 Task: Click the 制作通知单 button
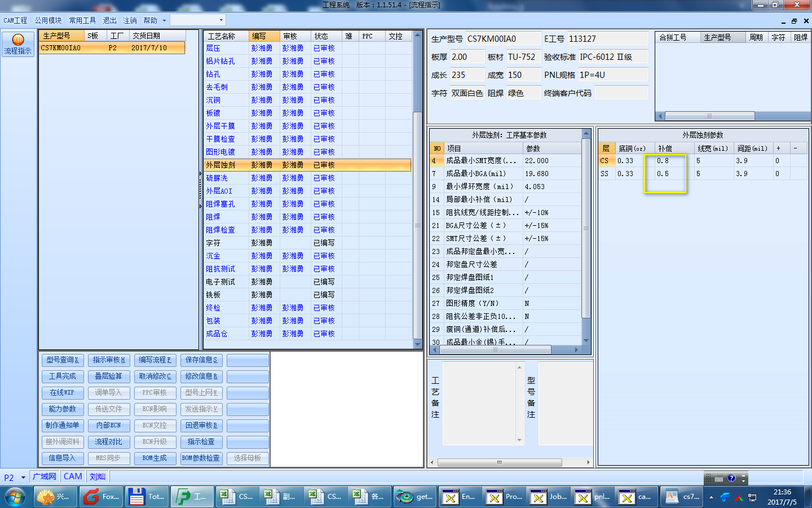click(63, 426)
